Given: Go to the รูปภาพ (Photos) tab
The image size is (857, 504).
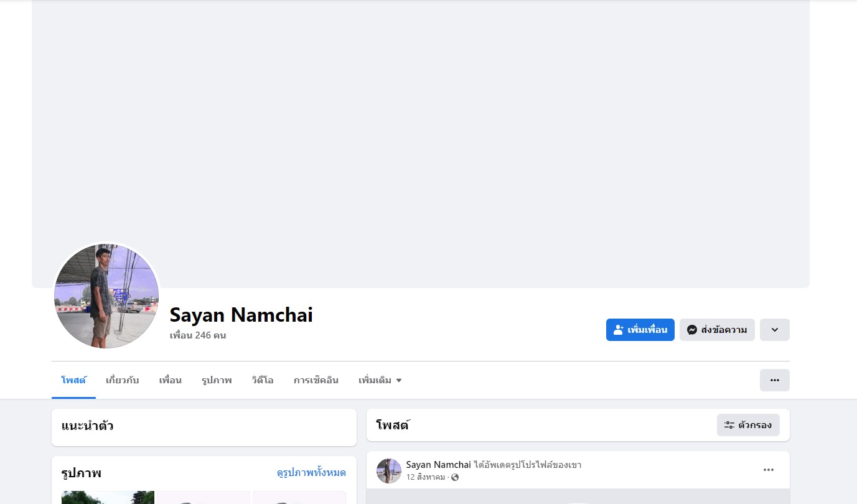Looking at the screenshot, I should [x=217, y=380].
